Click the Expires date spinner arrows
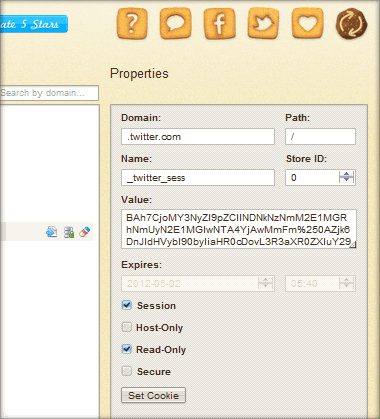380x419 pixels. 266,283
